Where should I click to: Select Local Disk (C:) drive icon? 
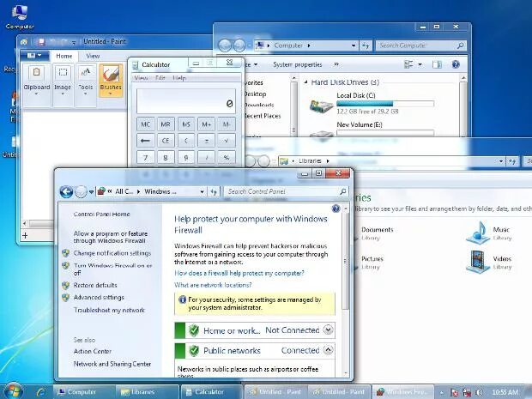tap(321, 106)
